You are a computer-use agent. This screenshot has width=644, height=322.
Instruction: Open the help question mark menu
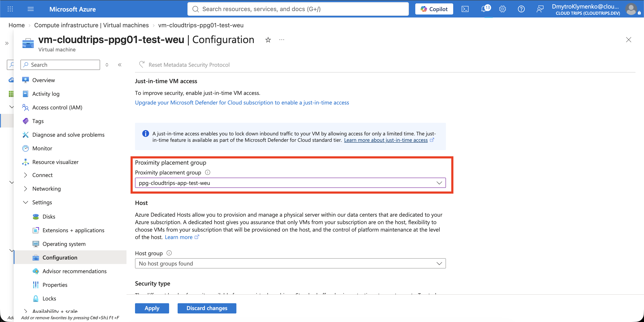521,9
